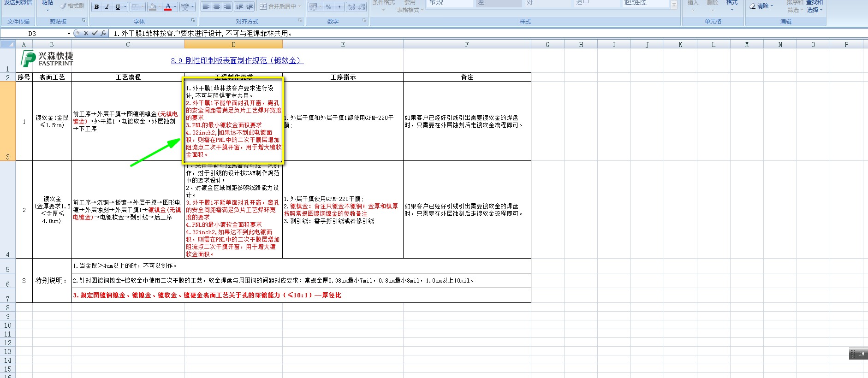Viewport: 868px width, 378px height.
Task: Open the 8.9 刚性印制板表面制作规范 hyperlink
Action: pyautogui.click(x=237, y=60)
